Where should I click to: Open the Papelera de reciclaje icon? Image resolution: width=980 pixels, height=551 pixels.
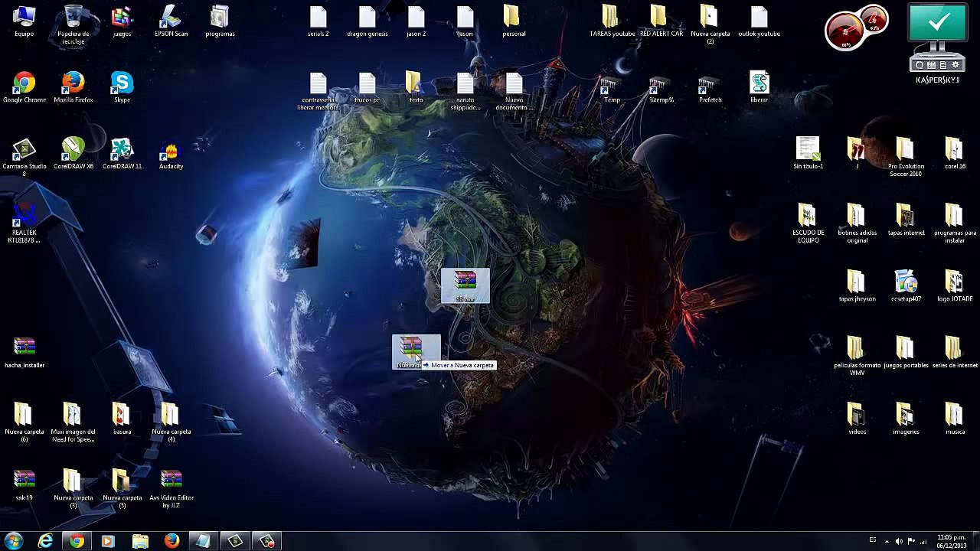(x=73, y=24)
